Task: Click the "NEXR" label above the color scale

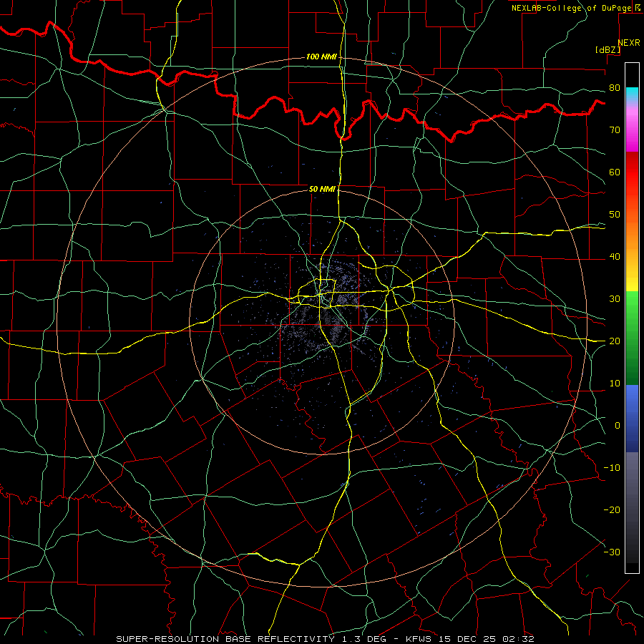Action: [x=628, y=43]
